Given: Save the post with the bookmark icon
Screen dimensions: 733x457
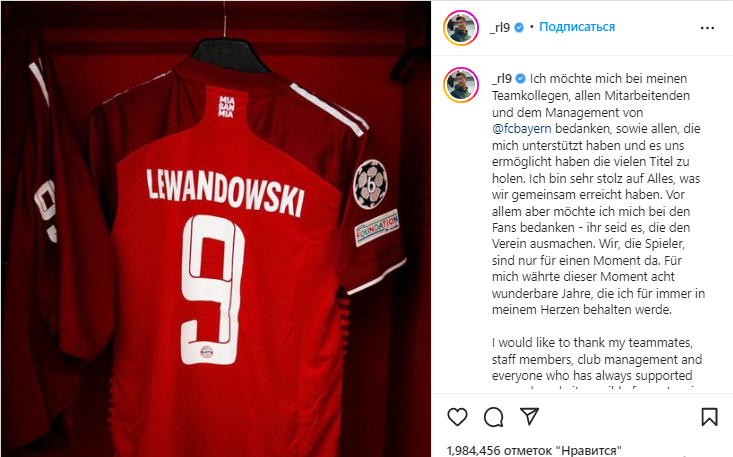Looking at the screenshot, I should coord(709,417).
